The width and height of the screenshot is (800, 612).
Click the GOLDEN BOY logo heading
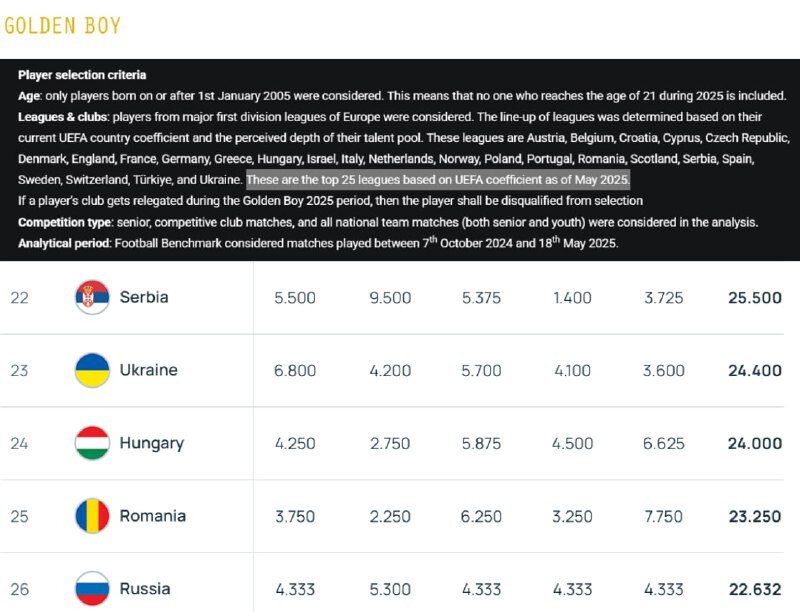point(61,25)
